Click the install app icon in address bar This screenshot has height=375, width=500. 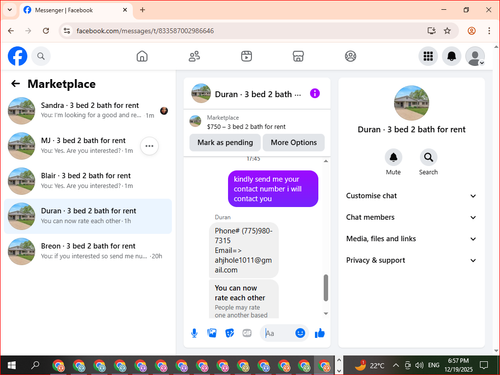431,31
